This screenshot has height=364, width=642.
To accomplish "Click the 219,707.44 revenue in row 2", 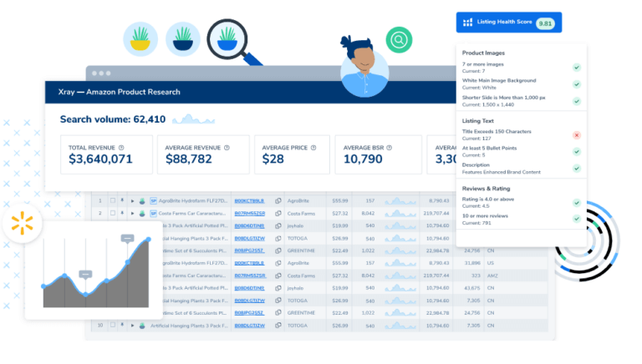I will pos(436,213).
